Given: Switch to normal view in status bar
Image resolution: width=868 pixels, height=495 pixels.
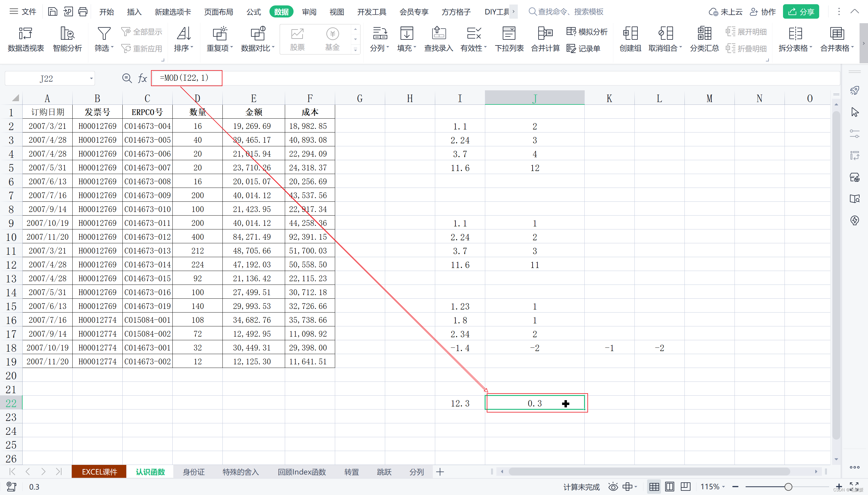Looking at the screenshot, I should [x=654, y=487].
